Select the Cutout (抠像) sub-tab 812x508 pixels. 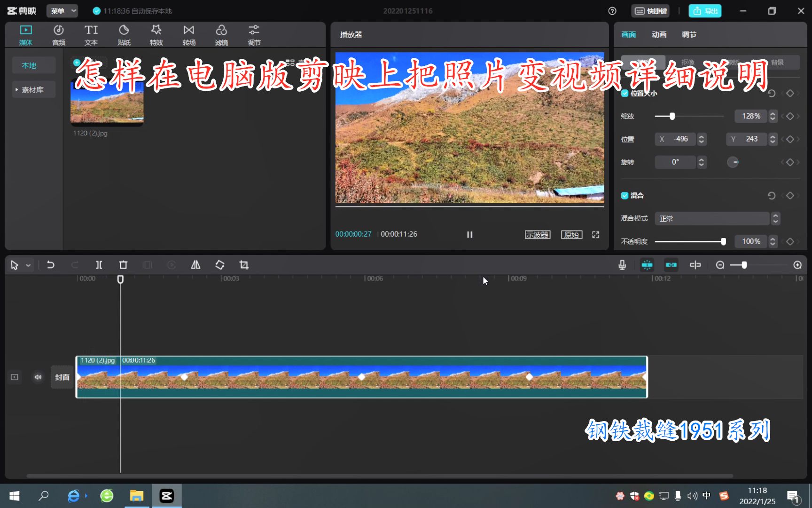click(688, 62)
